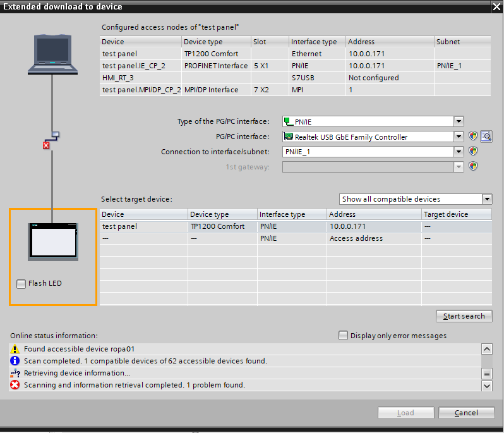Click the red X connection error icon
Screen dimensions: 504x433
pyautogui.click(x=45, y=145)
